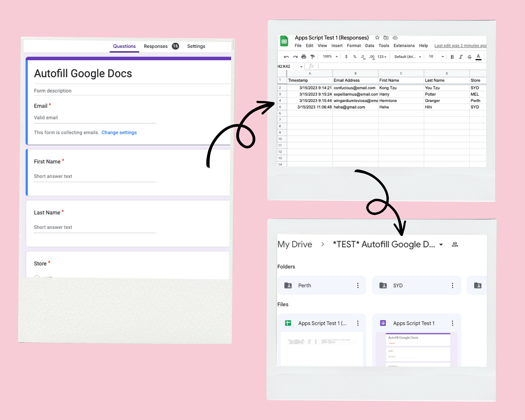This screenshot has height=420, width=525.
Task: Open Last edit was 2 minutes ago history link
Action: point(460,45)
